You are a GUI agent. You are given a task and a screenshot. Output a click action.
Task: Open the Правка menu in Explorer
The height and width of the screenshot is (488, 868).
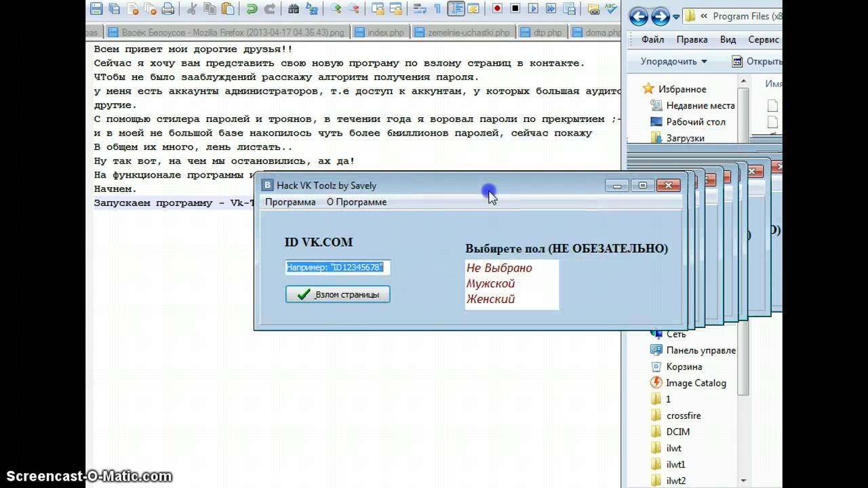click(x=692, y=40)
